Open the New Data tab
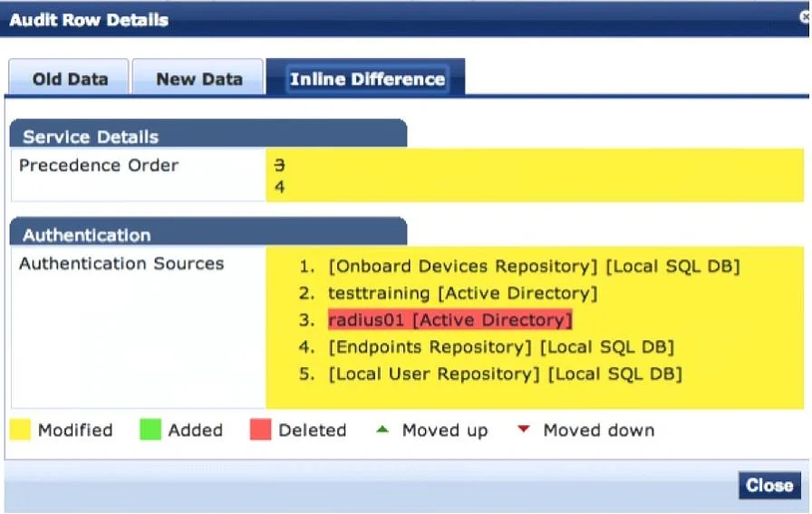Viewport: 812px width, 514px height. (198, 77)
